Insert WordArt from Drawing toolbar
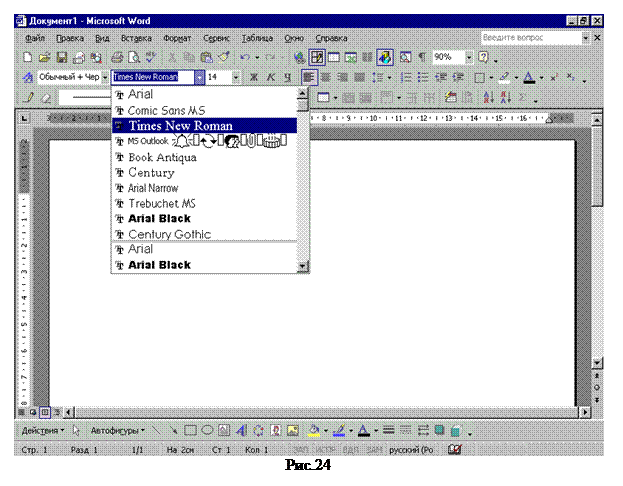Image resolution: width=623 pixels, height=486 pixels. tap(241, 430)
